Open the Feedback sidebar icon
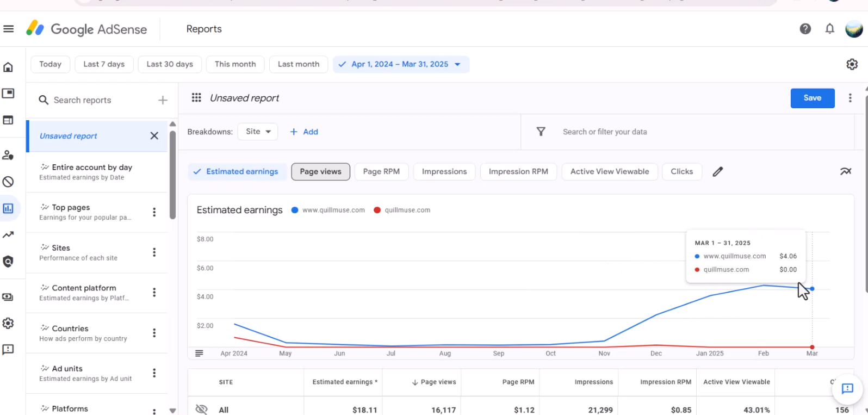868x415 pixels. (8, 349)
